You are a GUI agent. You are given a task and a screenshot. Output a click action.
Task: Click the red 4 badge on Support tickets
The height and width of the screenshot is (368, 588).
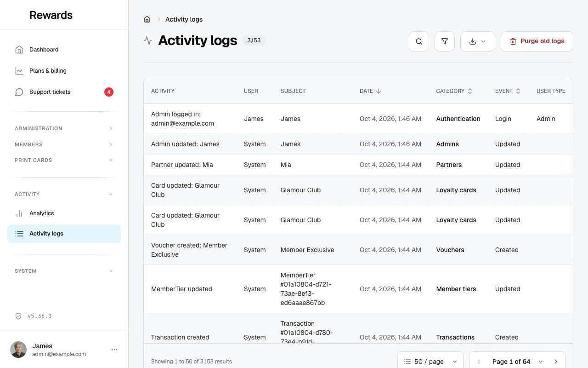[109, 92]
